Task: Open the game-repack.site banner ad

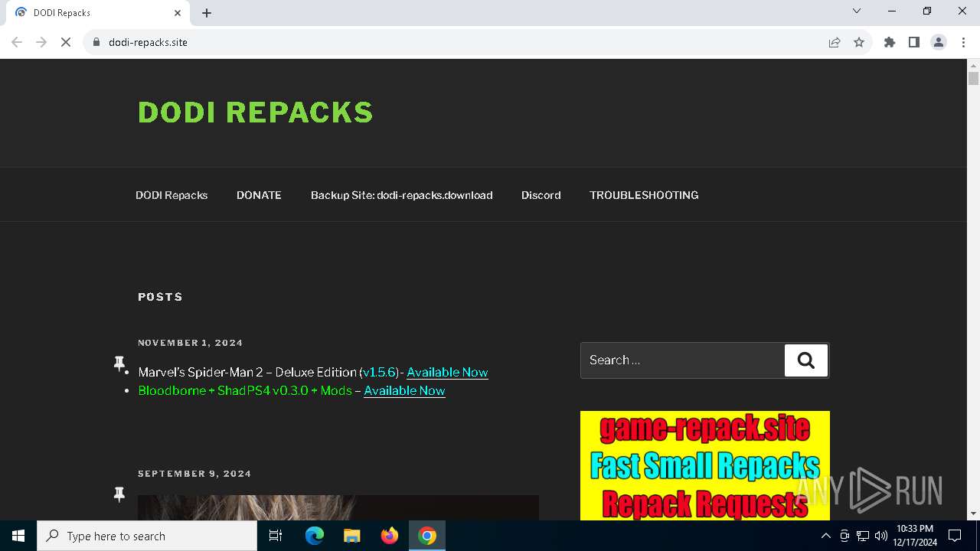Action: point(705,465)
